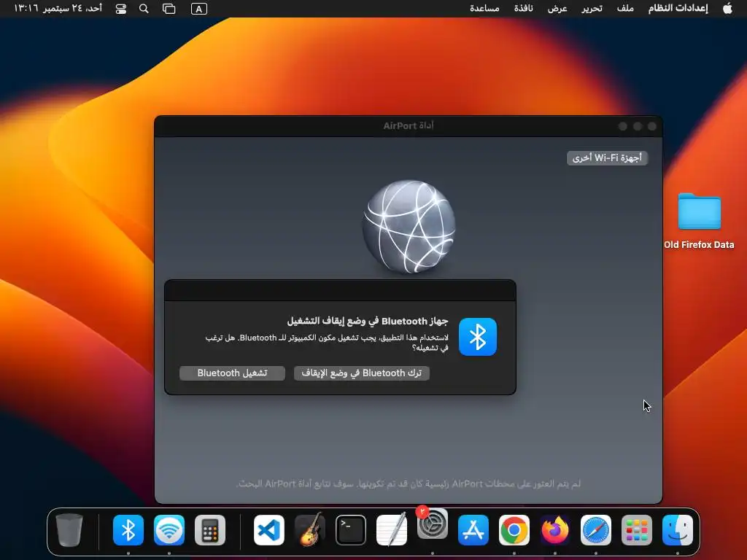Launch Google Chrome from the dock
747x560 pixels.
pos(514,530)
